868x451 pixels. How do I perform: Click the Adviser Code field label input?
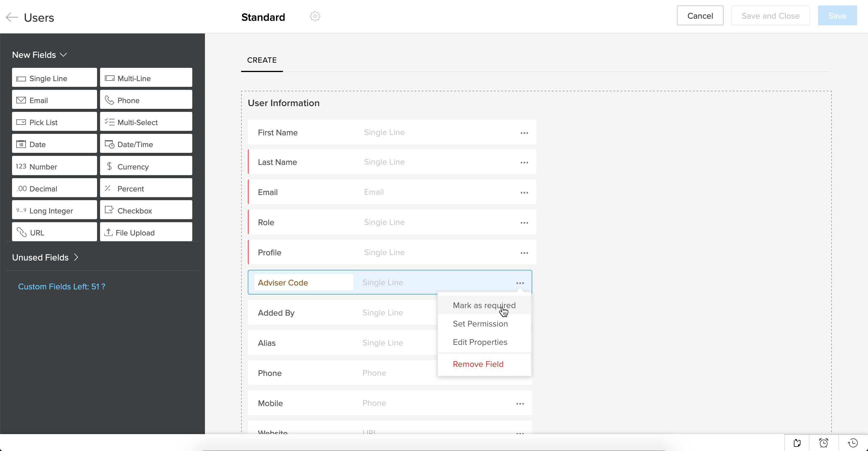[303, 282]
